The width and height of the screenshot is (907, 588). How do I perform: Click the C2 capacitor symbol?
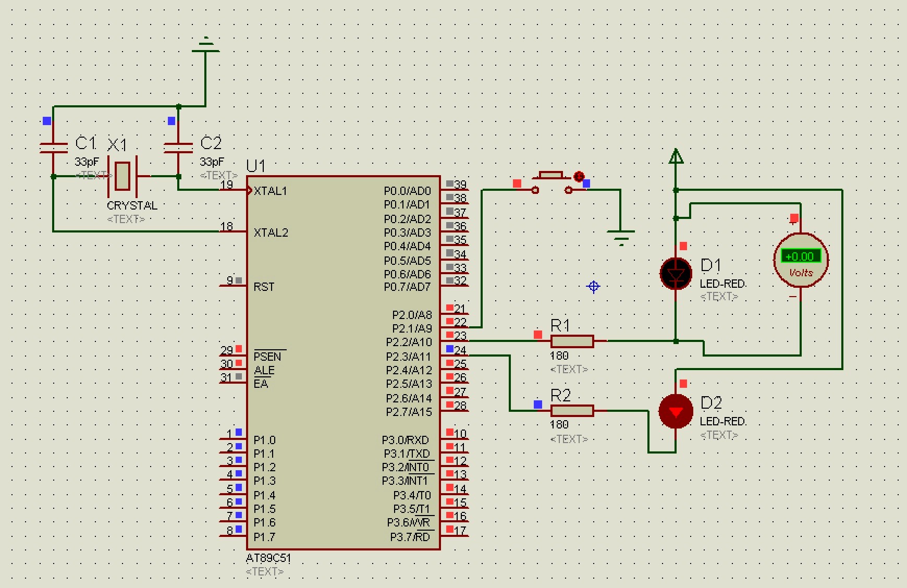click(x=178, y=148)
